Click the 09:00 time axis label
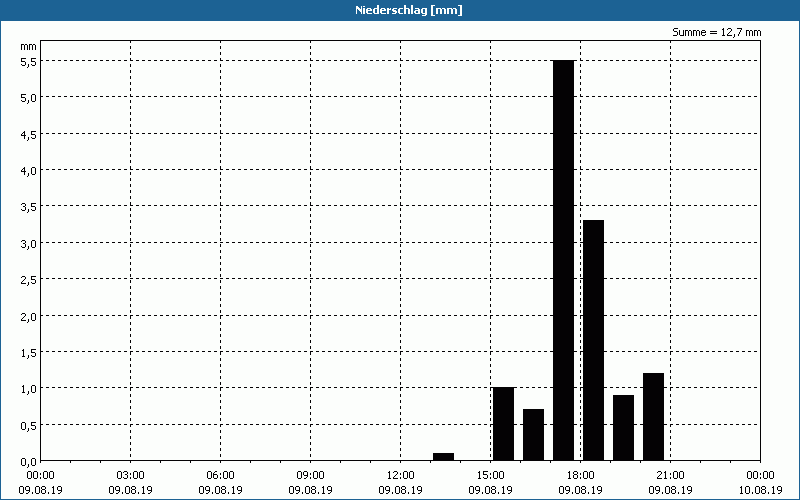Image resolution: width=800 pixels, height=500 pixels. click(311, 476)
